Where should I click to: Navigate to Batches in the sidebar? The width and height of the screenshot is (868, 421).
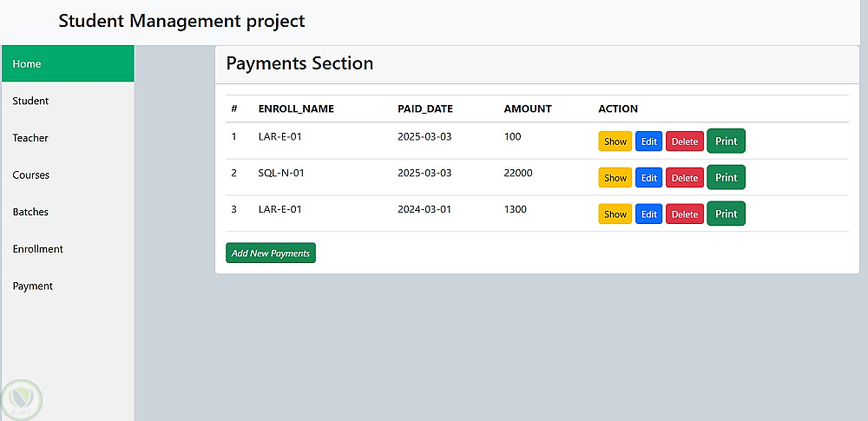tap(30, 212)
